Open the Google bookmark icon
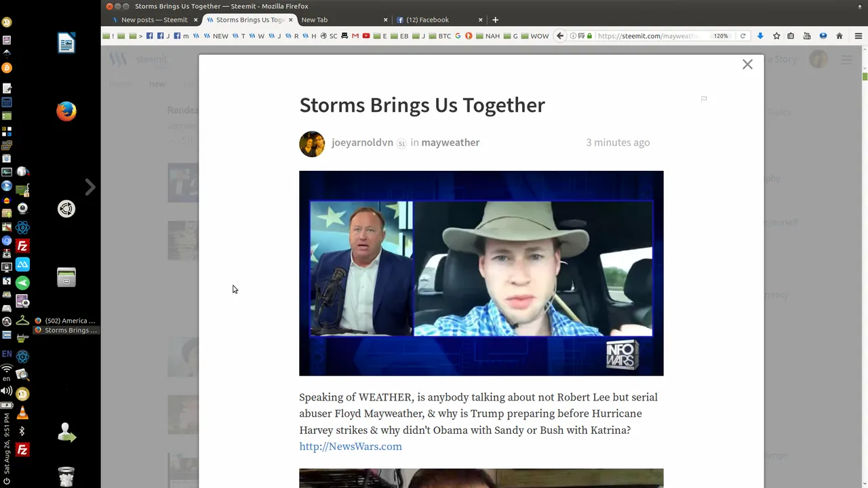This screenshot has height=488, width=868. 458,36
